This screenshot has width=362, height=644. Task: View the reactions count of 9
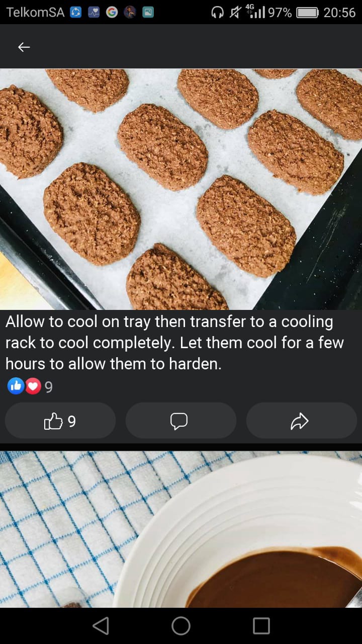pyautogui.click(x=49, y=387)
